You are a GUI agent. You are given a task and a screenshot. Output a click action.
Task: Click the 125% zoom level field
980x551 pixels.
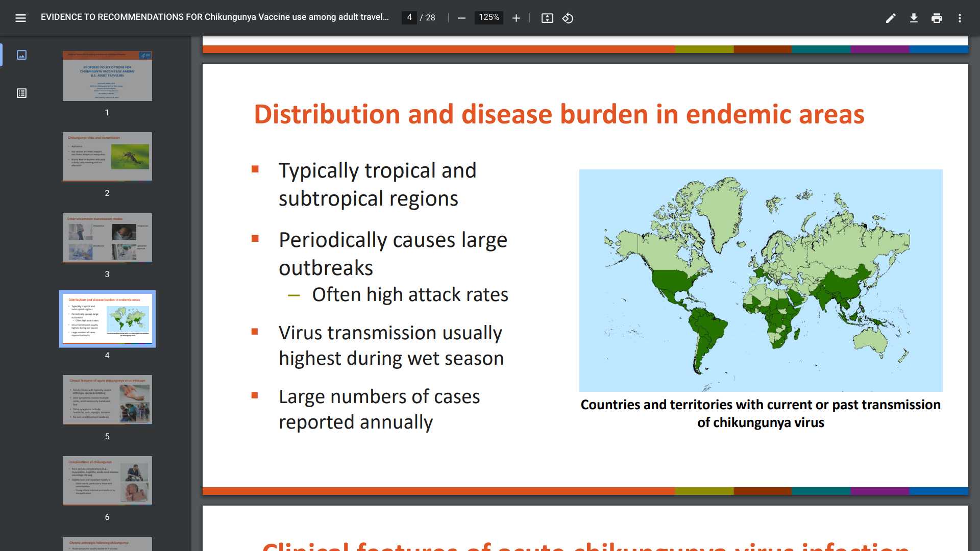(x=488, y=17)
